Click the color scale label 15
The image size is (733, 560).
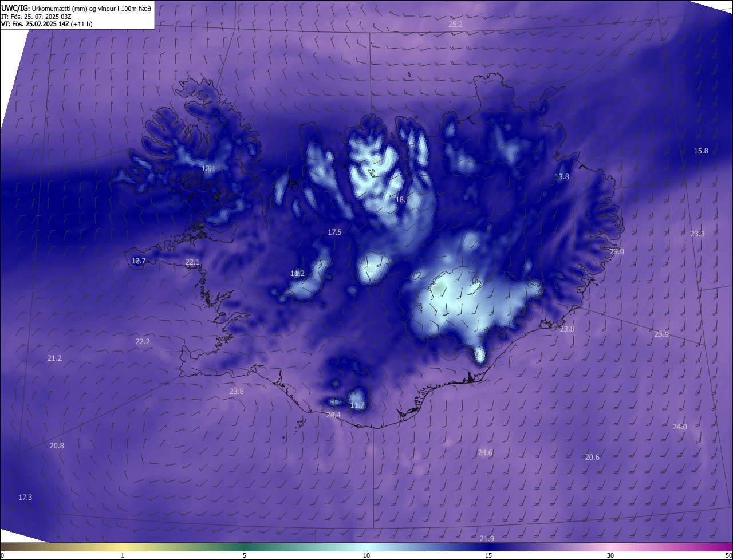[x=488, y=555]
